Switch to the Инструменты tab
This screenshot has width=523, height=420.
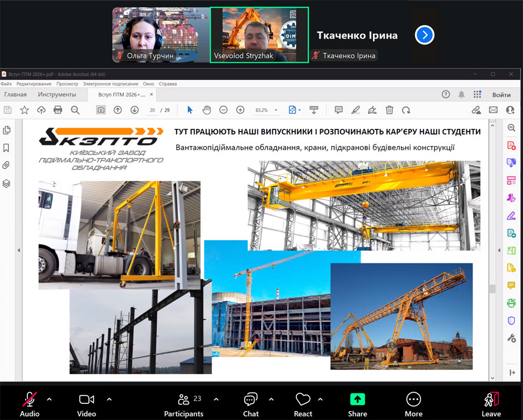pos(57,94)
